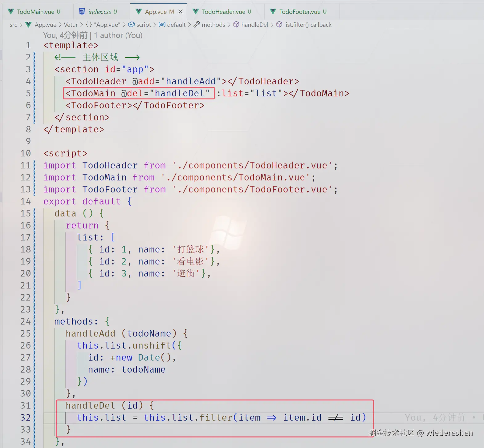Viewport: 484px width, 448px height.
Task: Click the Vue icon on App.vue tab
Action: [x=139, y=12]
